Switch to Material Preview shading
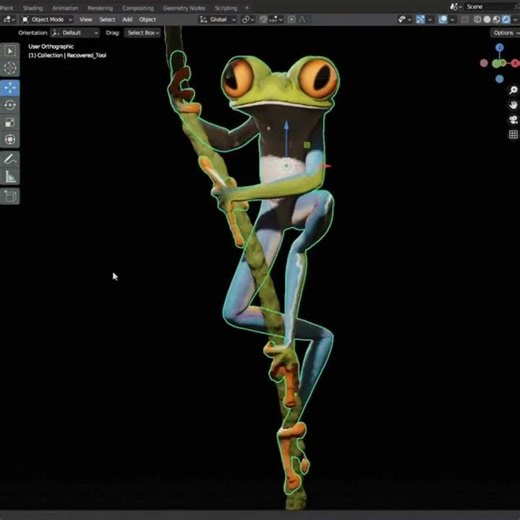The image size is (520, 520). pos(496,20)
